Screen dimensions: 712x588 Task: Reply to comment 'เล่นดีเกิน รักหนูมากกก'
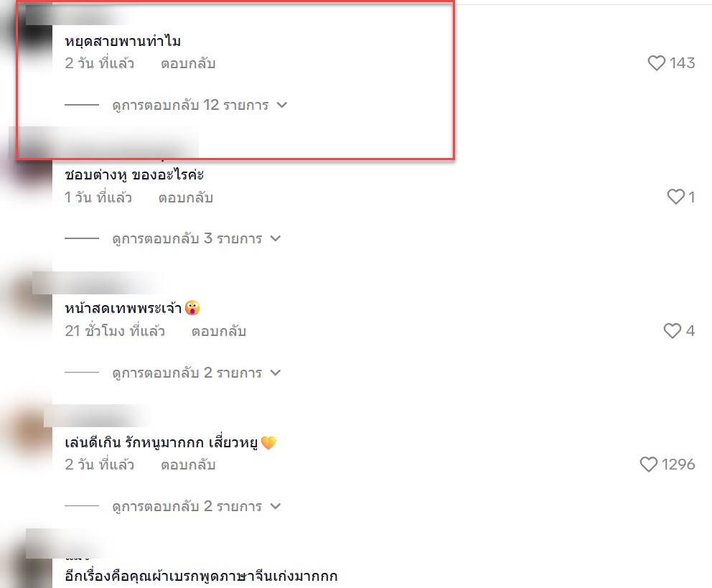pyautogui.click(x=188, y=465)
